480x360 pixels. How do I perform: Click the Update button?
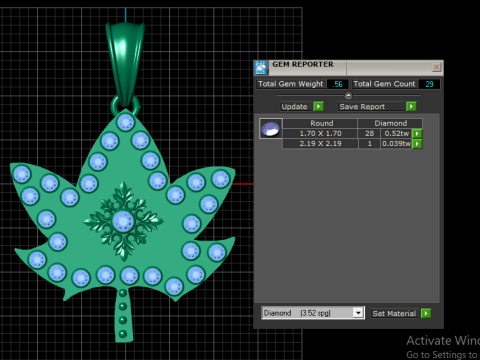296,107
